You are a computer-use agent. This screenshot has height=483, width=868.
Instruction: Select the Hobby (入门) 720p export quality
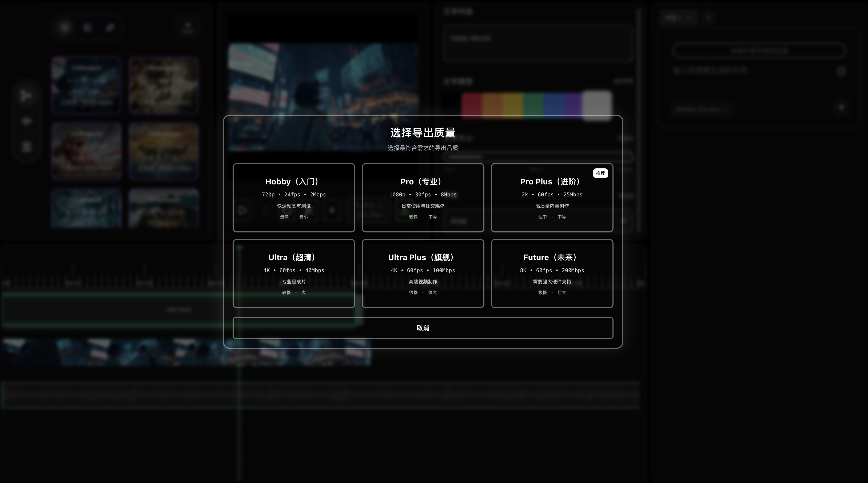(x=293, y=198)
